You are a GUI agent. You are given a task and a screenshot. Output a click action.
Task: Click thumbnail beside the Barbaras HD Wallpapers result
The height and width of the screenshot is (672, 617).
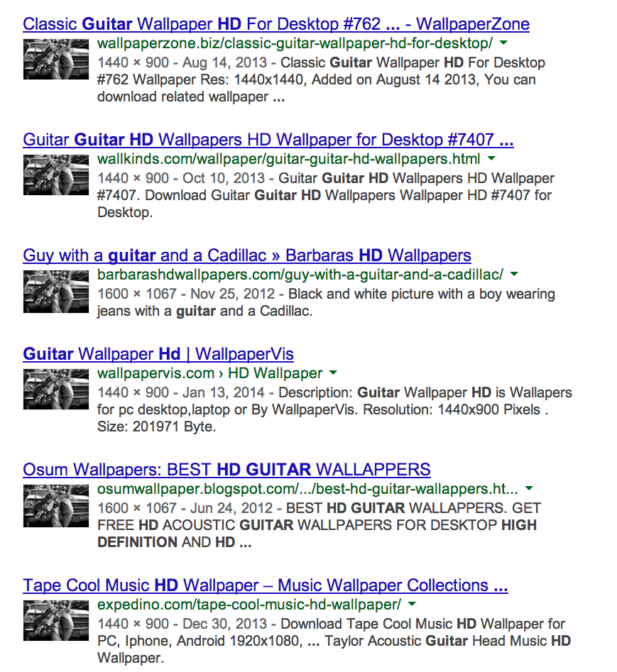click(x=56, y=292)
